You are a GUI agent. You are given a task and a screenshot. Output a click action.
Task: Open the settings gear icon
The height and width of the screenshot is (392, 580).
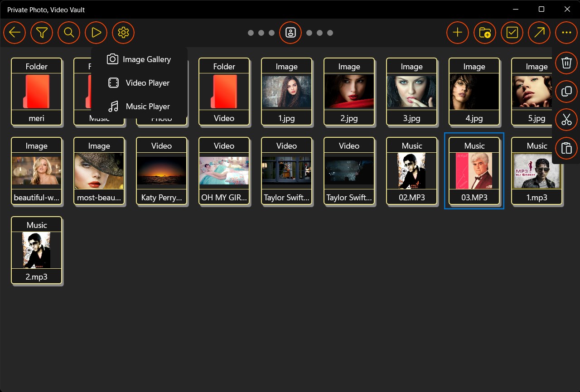click(123, 33)
